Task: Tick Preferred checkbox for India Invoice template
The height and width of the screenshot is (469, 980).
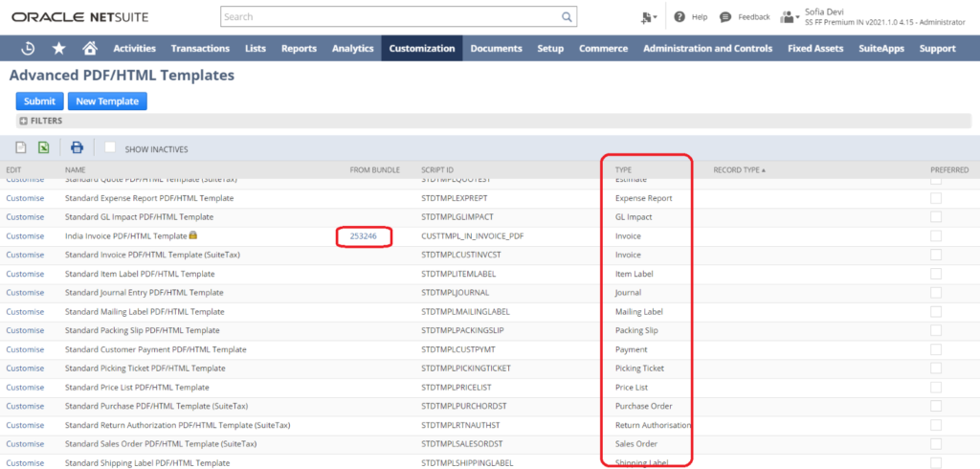Action: coord(935,235)
